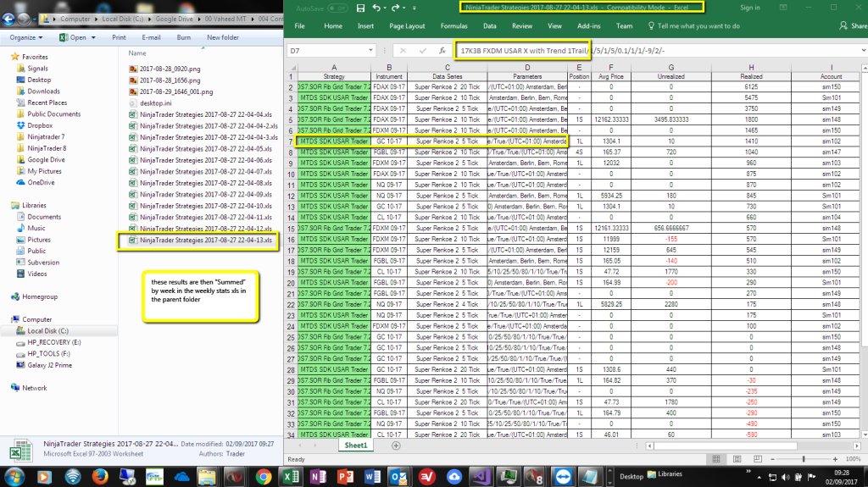Open Windows Start menu
Image resolution: width=868 pixels, height=487 pixels.
14,476
